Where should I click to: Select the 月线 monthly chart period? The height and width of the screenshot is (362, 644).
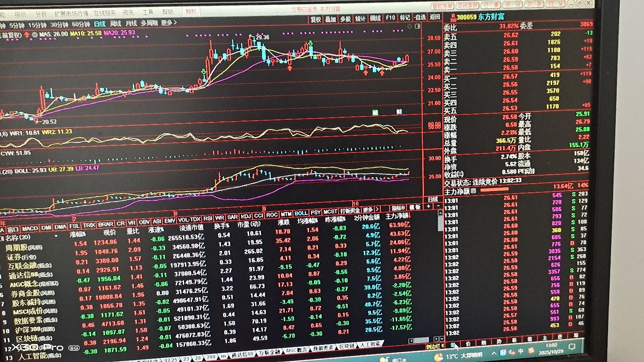coord(131,23)
